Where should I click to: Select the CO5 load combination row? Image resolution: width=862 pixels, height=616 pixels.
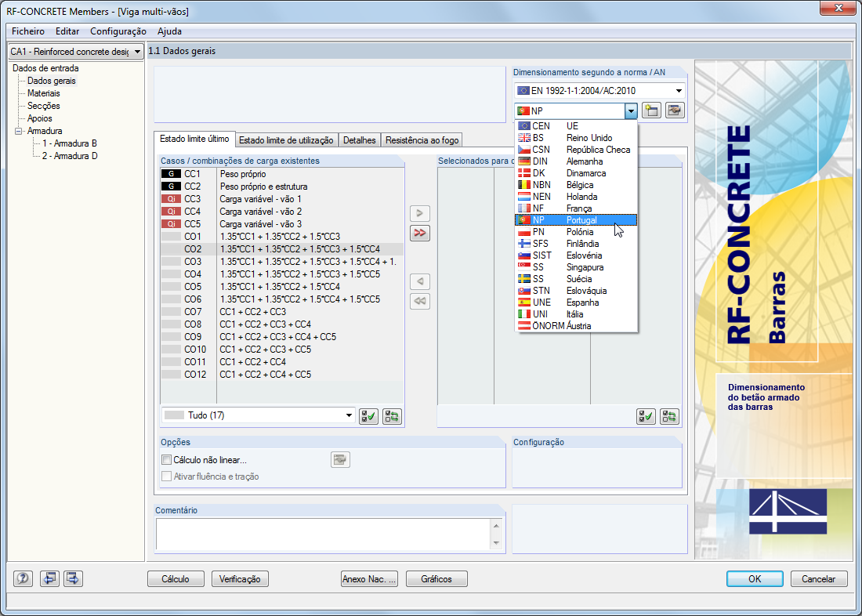coord(282,287)
